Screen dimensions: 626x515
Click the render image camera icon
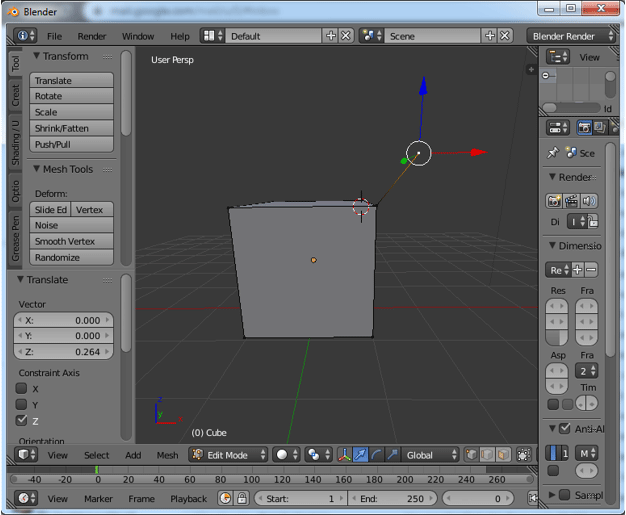(x=554, y=201)
